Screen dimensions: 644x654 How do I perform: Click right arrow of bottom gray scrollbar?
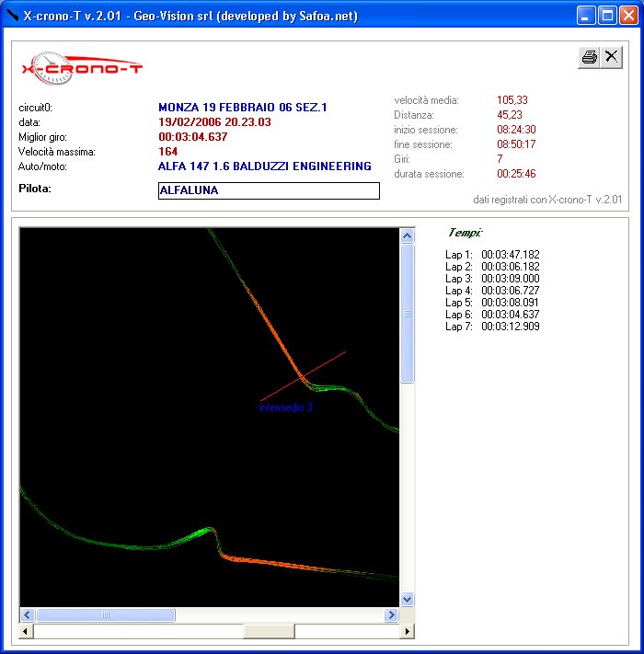click(408, 632)
